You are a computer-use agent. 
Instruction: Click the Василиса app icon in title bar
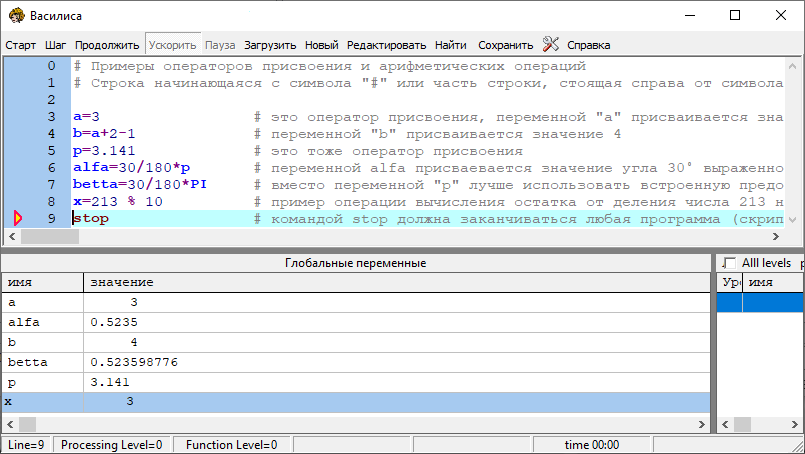click(x=16, y=15)
